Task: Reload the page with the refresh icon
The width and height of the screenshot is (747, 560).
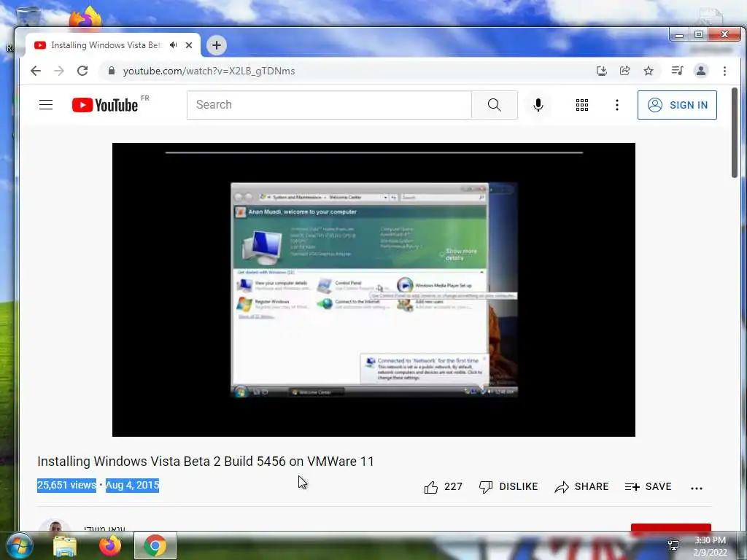Action: [x=82, y=71]
